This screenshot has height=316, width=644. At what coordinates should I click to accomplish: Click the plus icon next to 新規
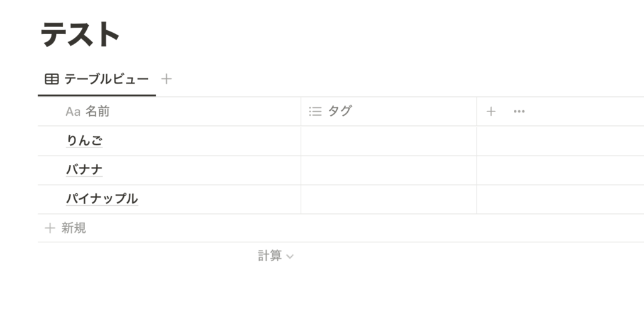point(50,228)
